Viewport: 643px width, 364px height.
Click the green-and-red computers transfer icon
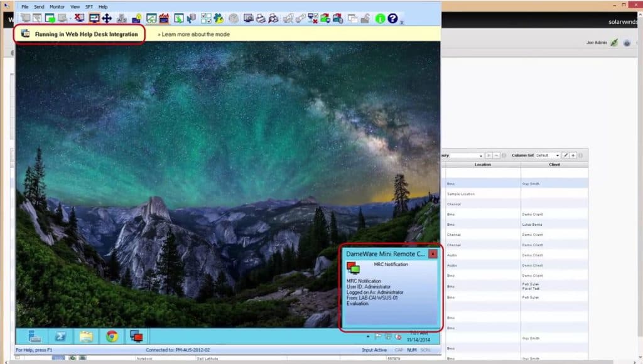[326, 18]
